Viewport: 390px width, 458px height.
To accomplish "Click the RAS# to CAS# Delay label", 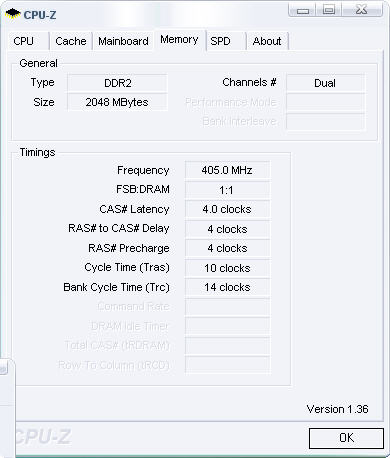I will (x=119, y=228).
